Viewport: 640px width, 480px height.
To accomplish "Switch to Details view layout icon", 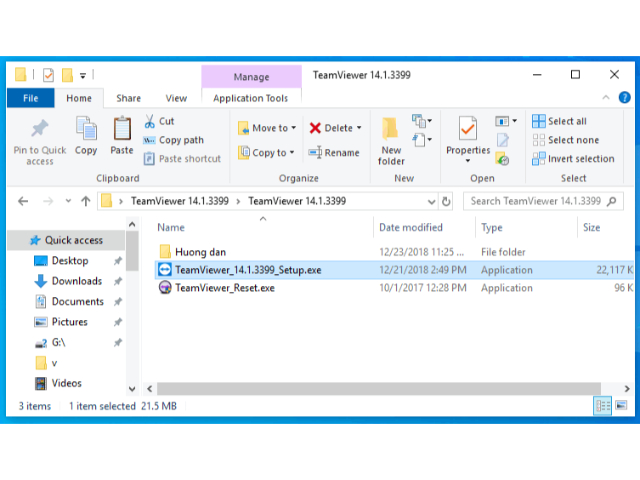I will [x=602, y=406].
